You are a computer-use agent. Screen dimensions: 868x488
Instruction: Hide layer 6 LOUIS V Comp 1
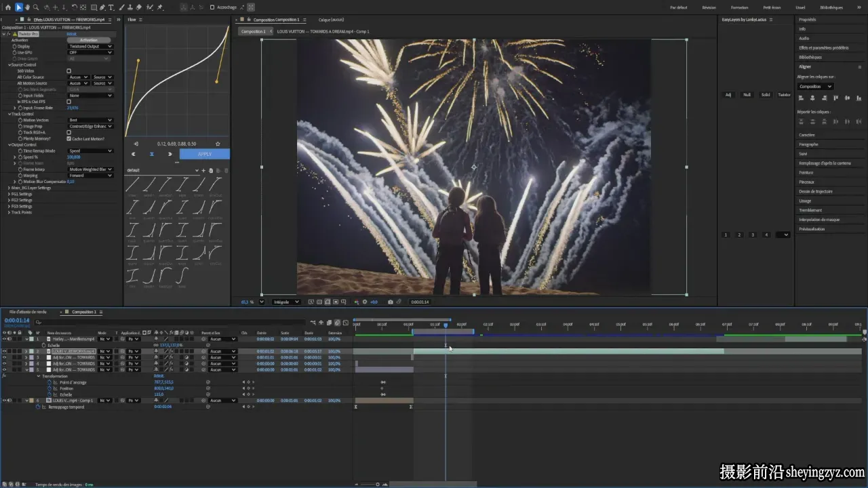coord(4,401)
